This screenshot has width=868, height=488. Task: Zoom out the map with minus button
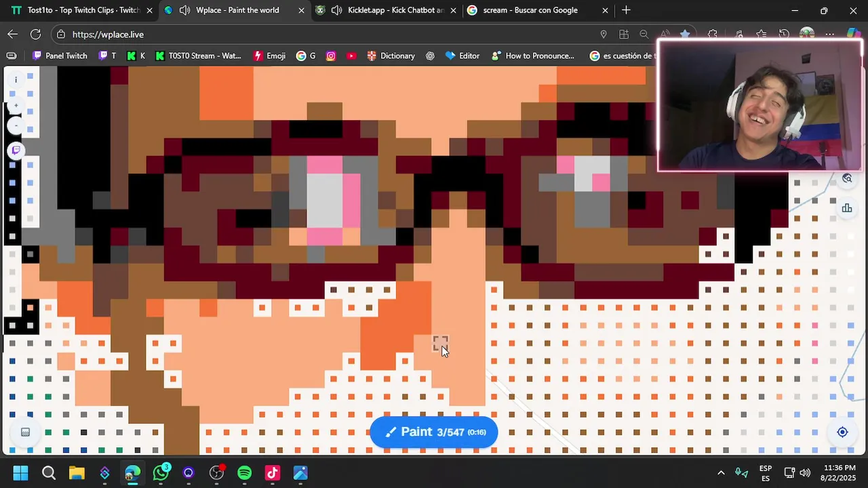pos(16,125)
